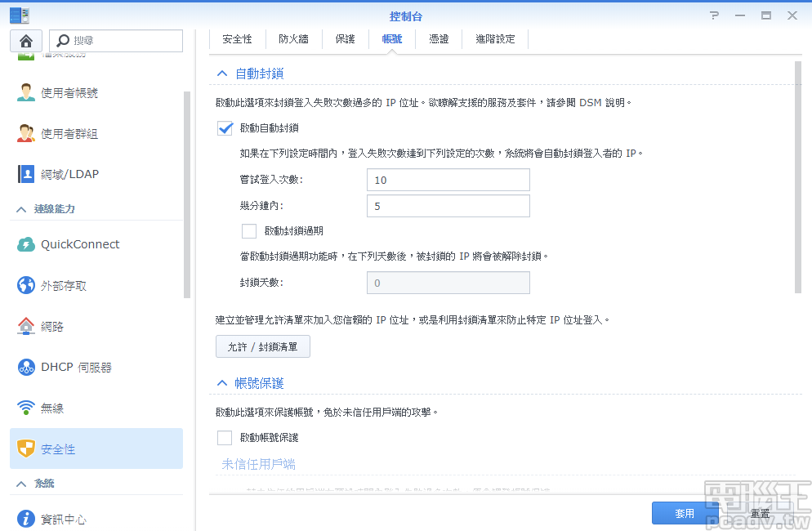This screenshot has width=812, height=531.
Task: Disable 啟動自動封鎖 checkbox
Action: [224, 127]
